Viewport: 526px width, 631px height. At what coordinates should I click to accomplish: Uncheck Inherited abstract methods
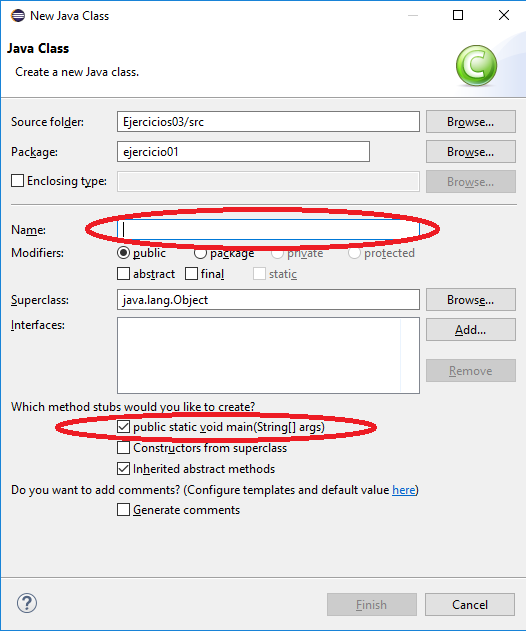pyautogui.click(x=124, y=468)
